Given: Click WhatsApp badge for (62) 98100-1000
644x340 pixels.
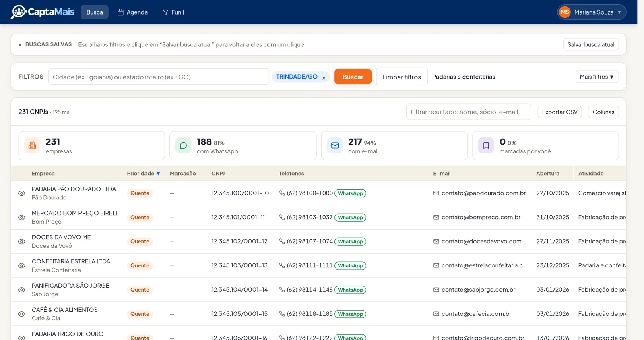Looking at the screenshot, I should click(x=350, y=193).
